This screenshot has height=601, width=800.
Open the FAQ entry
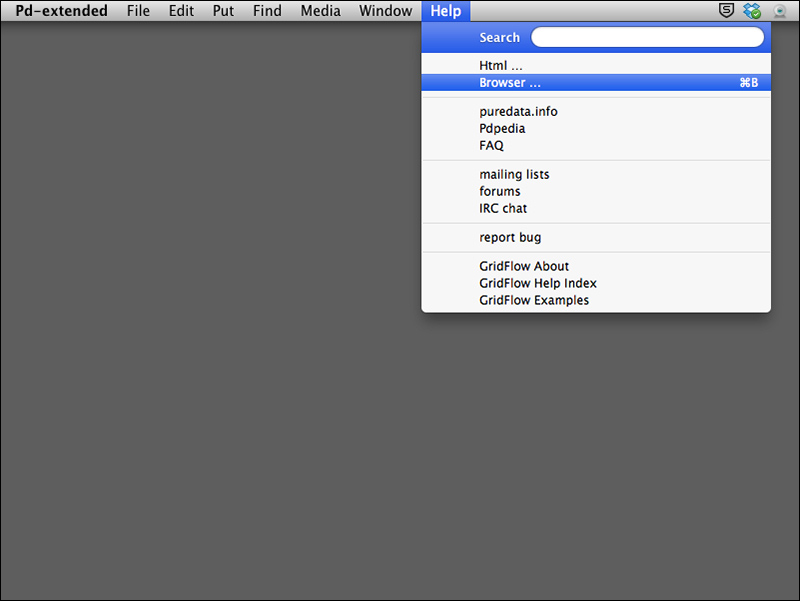point(596,145)
